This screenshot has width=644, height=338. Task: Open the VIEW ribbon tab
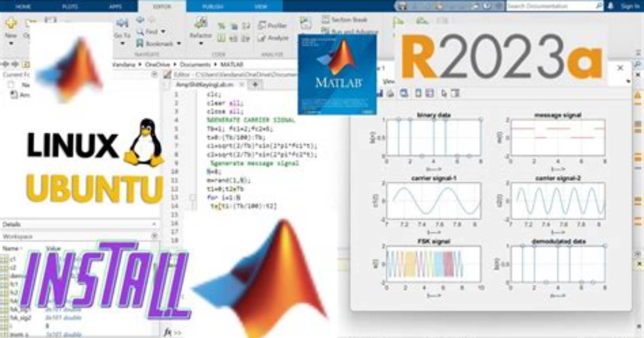coord(261,6)
